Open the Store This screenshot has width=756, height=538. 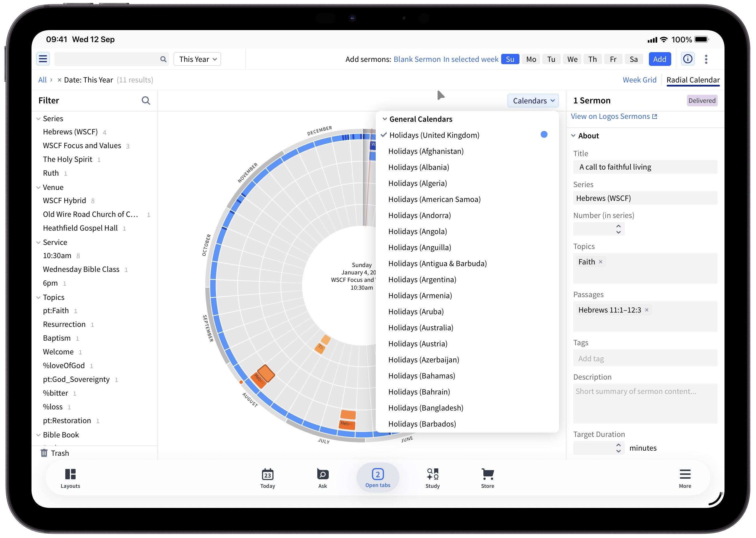tap(487, 478)
